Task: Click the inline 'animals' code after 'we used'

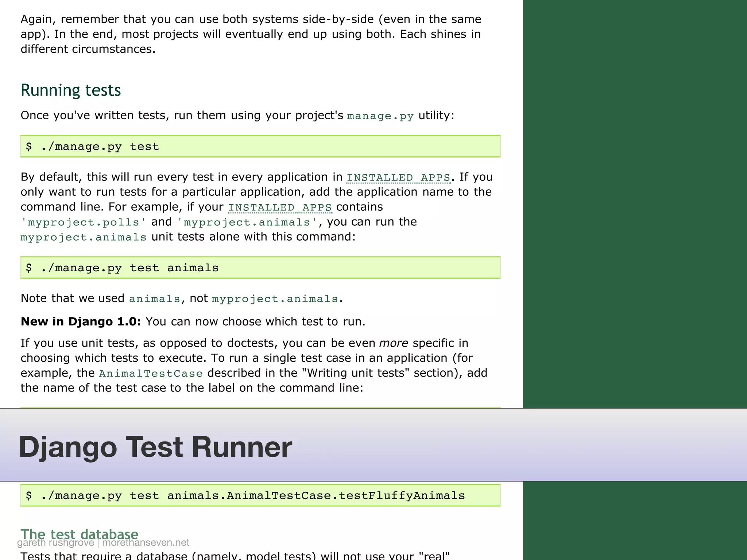Action: coord(155,299)
